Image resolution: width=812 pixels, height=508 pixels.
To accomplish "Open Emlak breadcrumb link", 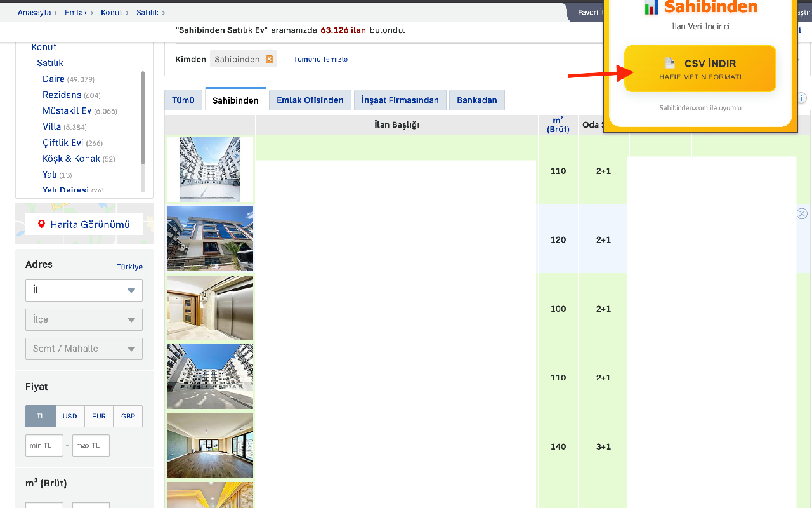I will pos(76,13).
